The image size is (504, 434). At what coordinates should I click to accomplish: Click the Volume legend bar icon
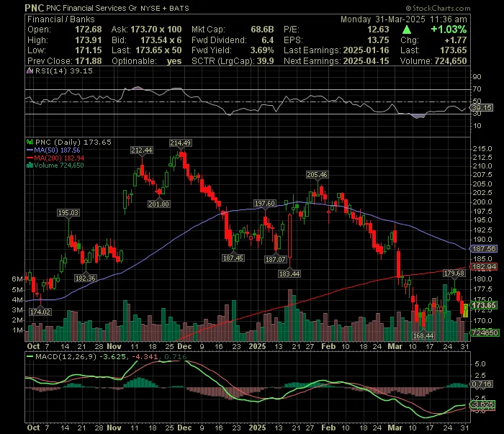(x=30, y=166)
